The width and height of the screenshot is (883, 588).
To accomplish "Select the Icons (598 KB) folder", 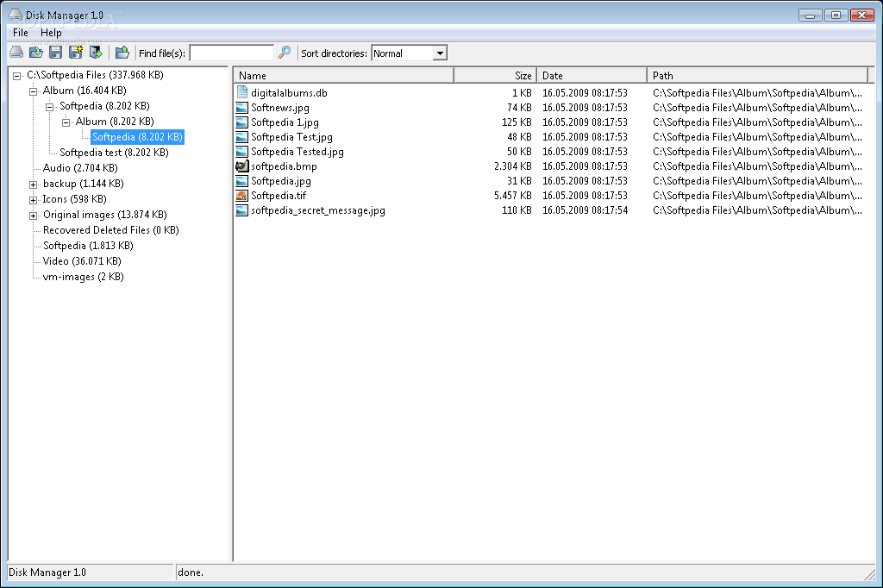I will (x=74, y=199).
